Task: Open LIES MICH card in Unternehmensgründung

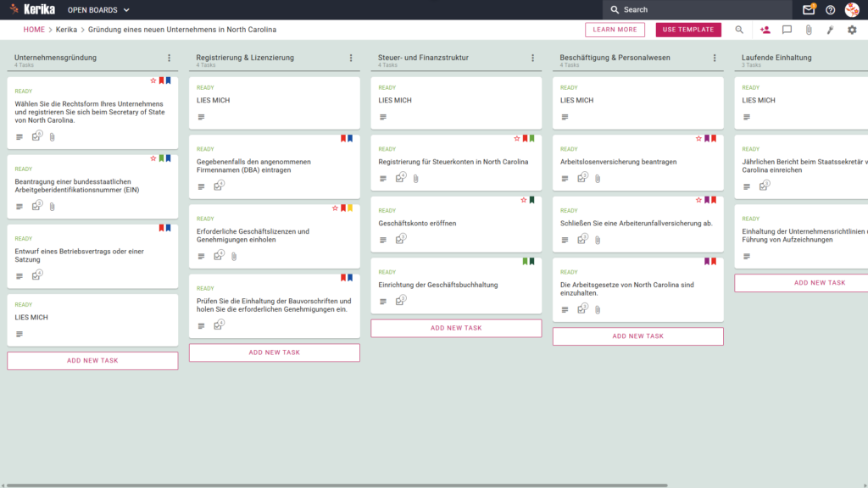Action: coord(92,319)
